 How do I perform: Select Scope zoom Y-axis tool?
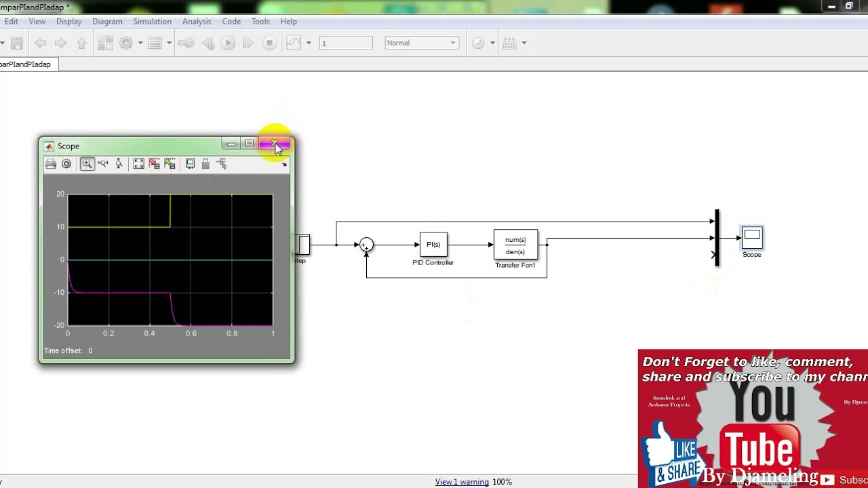click(x=119, y=163)
